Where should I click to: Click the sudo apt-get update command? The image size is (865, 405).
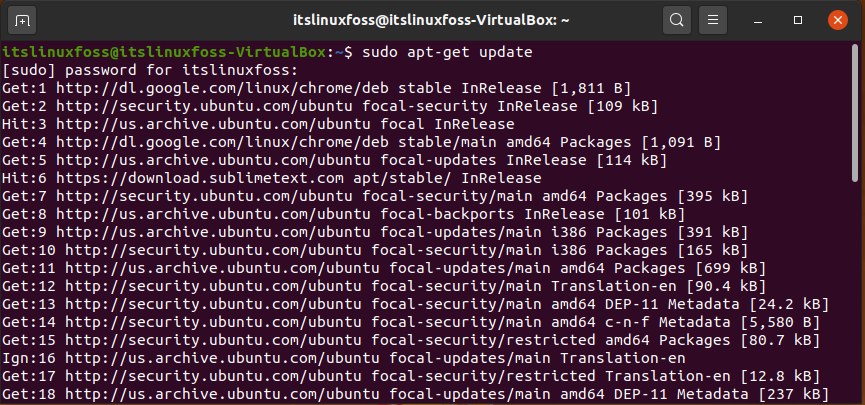tap(447, 52)
